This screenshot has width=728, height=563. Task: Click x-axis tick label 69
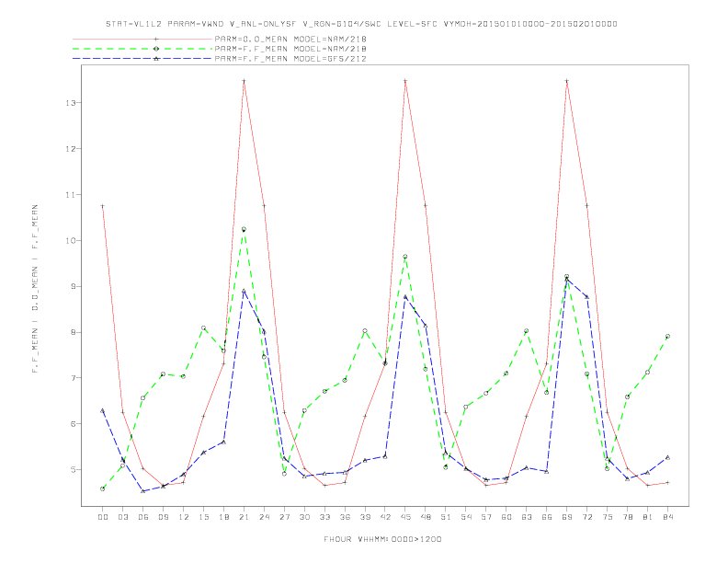coord(567,517)
